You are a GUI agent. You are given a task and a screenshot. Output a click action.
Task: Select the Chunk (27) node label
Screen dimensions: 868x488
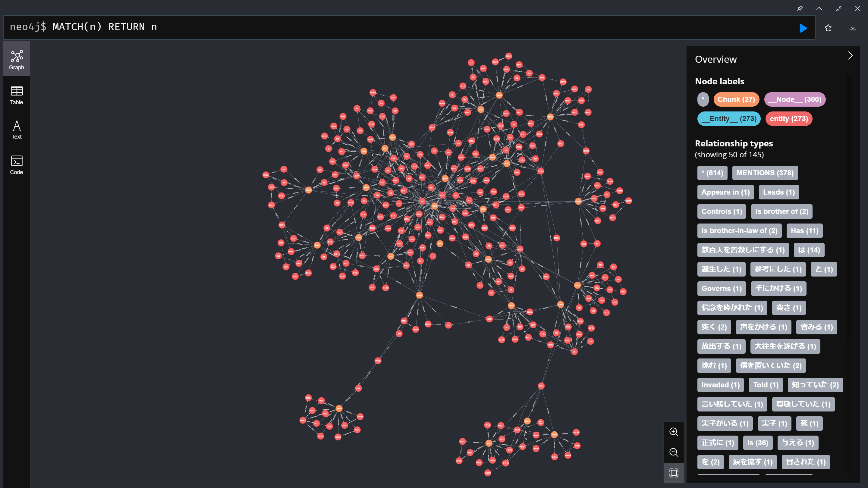pyautogui.click(x=736, y=99)
